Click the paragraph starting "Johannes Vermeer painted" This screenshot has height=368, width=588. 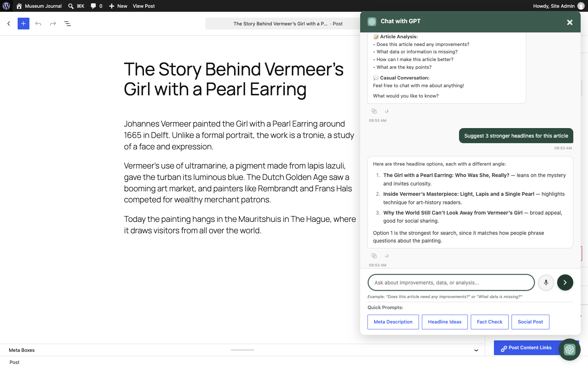click(240, 135)
